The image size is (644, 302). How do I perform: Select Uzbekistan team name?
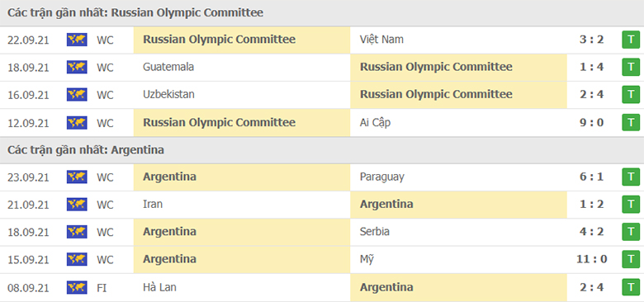168,94
